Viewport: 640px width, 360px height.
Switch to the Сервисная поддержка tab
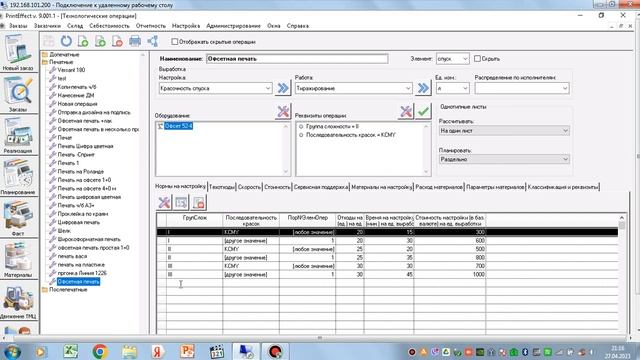(321, 187)
